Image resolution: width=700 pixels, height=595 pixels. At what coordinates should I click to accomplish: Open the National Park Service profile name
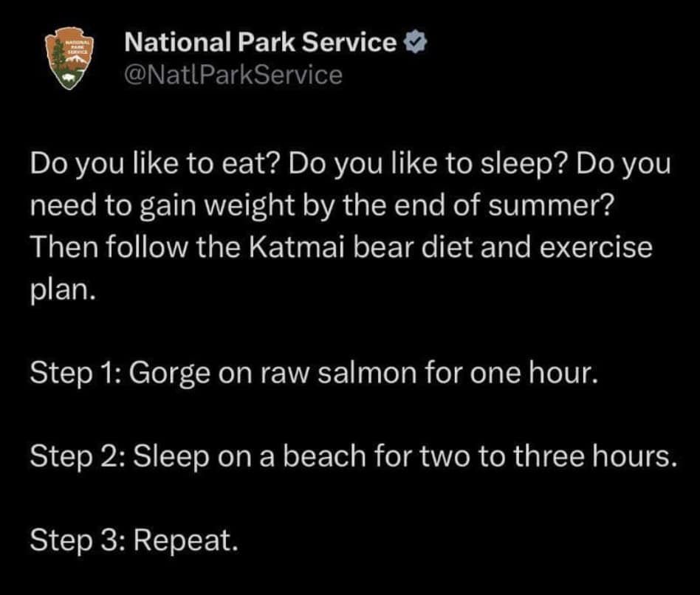point(261,44)
